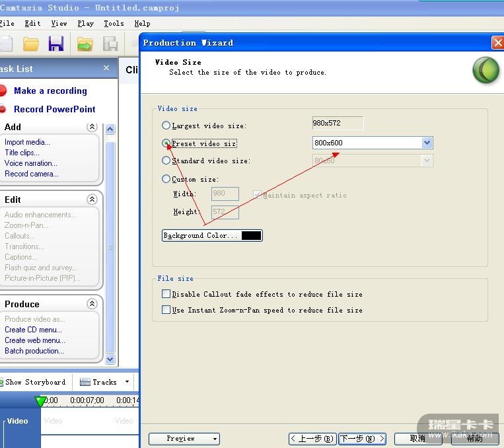This screenshot has width=504, height=448.
Task: Enable Use Instant Zoom-n-Pan speed checkbox
Action: (166, 310)
